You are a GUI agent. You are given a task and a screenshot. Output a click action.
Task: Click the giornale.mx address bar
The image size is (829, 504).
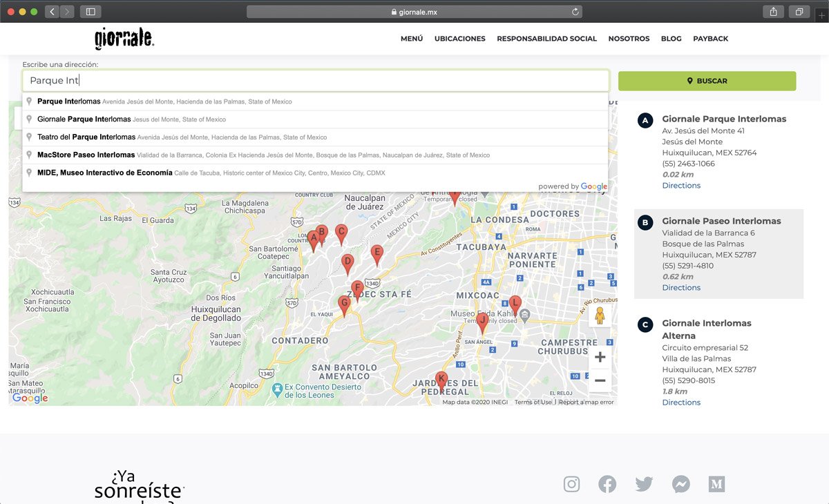414,12
